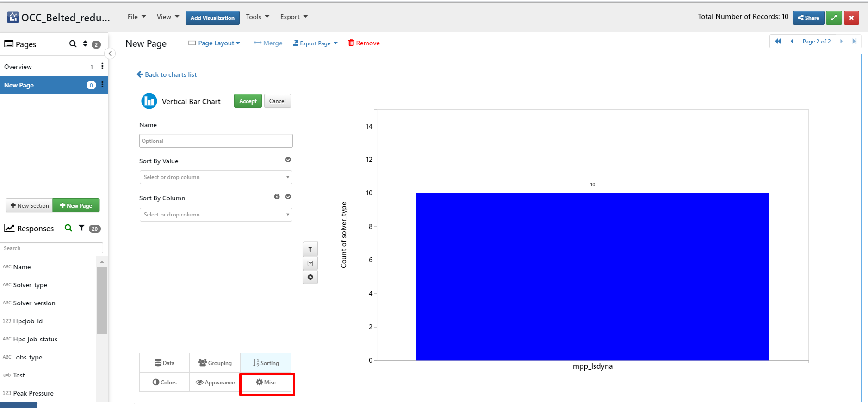Click the Sort By Column info icon
The height and width of the screenshot is (408, 868).
click(x=277, y=197)
